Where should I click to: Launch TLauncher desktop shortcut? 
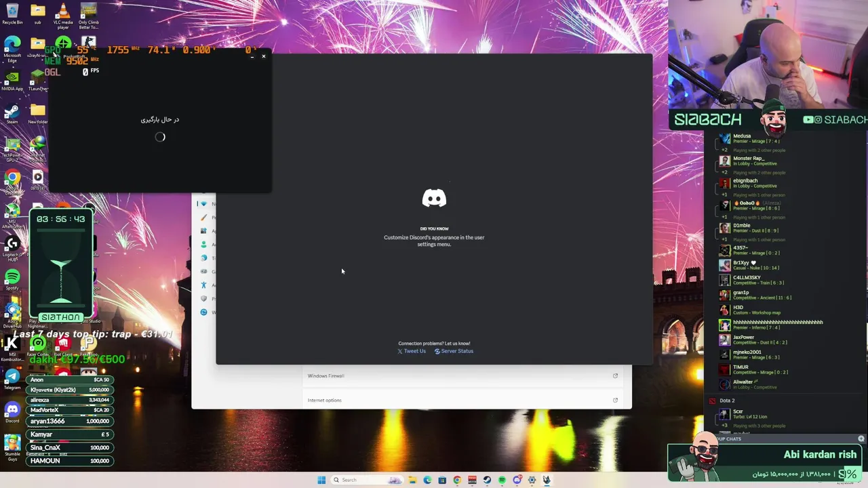click(37, 80)
